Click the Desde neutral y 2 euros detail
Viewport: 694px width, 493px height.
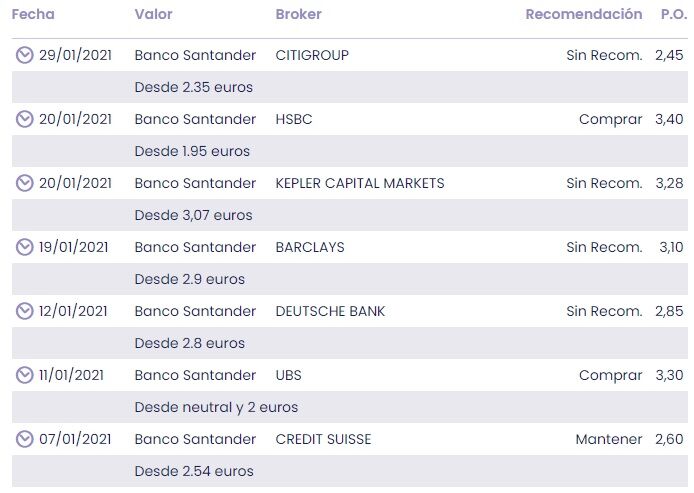click(216, 407)
